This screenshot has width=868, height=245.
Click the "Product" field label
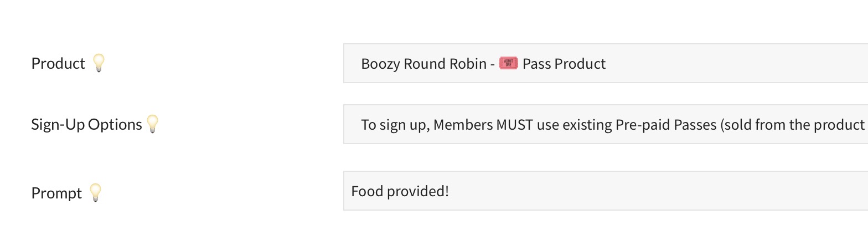58,63
